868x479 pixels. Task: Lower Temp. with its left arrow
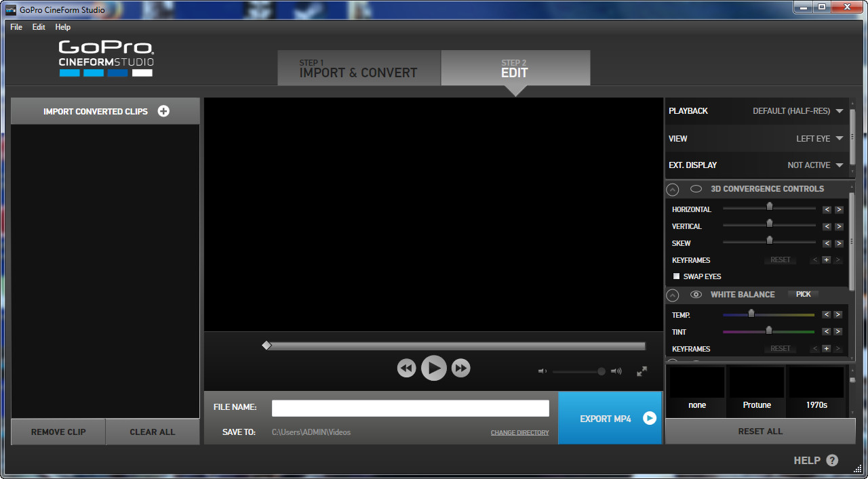(x=827, y=314)
